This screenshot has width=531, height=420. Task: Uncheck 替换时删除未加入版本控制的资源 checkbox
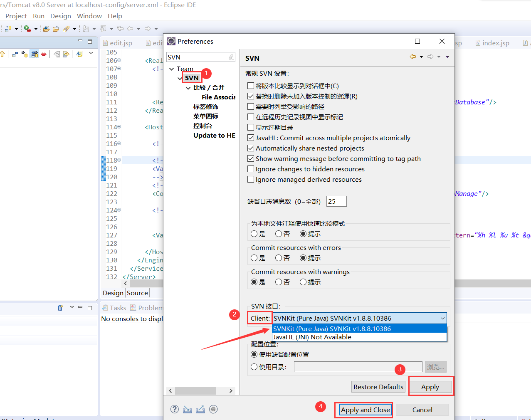coord(251,96)
